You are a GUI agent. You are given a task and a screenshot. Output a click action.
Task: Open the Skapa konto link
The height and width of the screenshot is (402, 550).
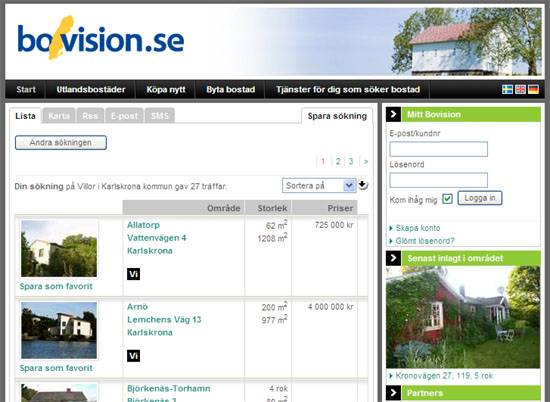[x=418, y=228]
